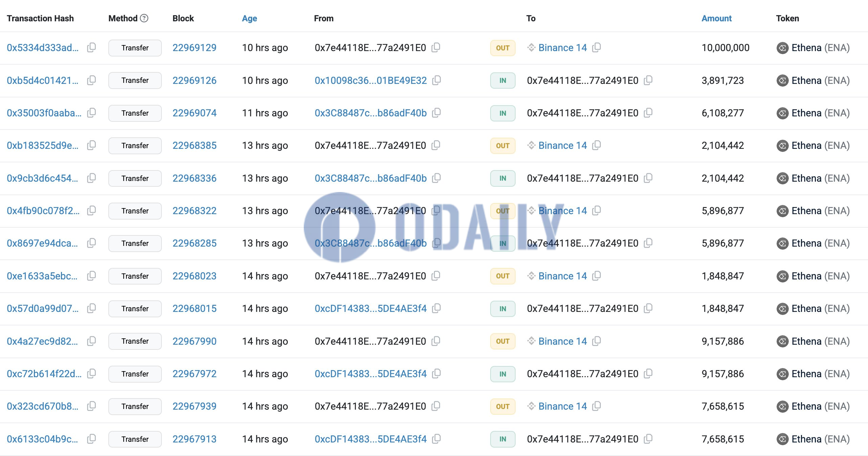Select age "11 hrs ago"

(x=265, y=113)
